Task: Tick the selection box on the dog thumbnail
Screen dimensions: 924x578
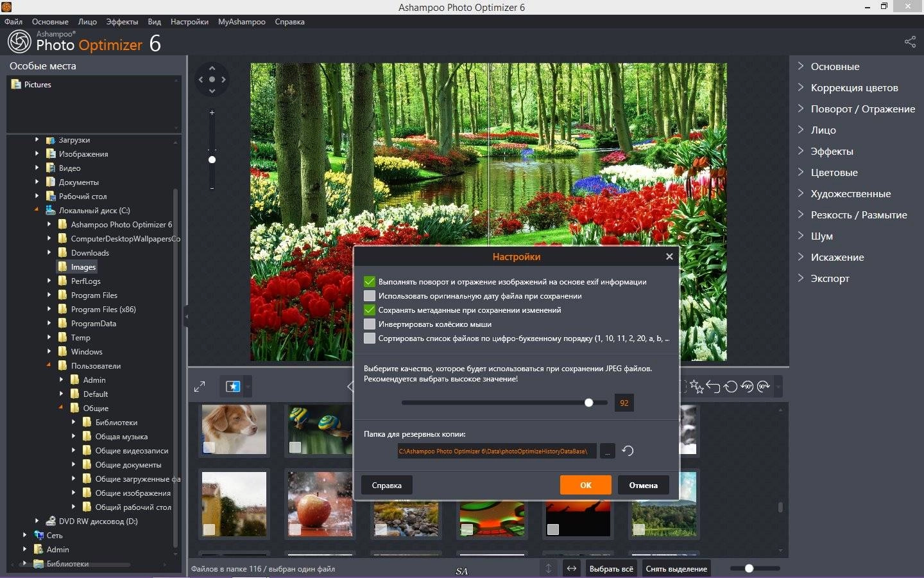Action: tap(209, 447)
